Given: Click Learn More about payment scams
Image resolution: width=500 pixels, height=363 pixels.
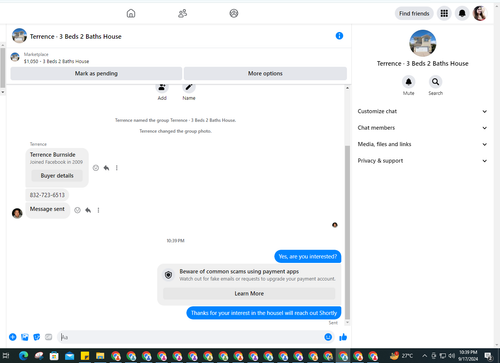Looking at the screenshot, I should click(249, 294).
